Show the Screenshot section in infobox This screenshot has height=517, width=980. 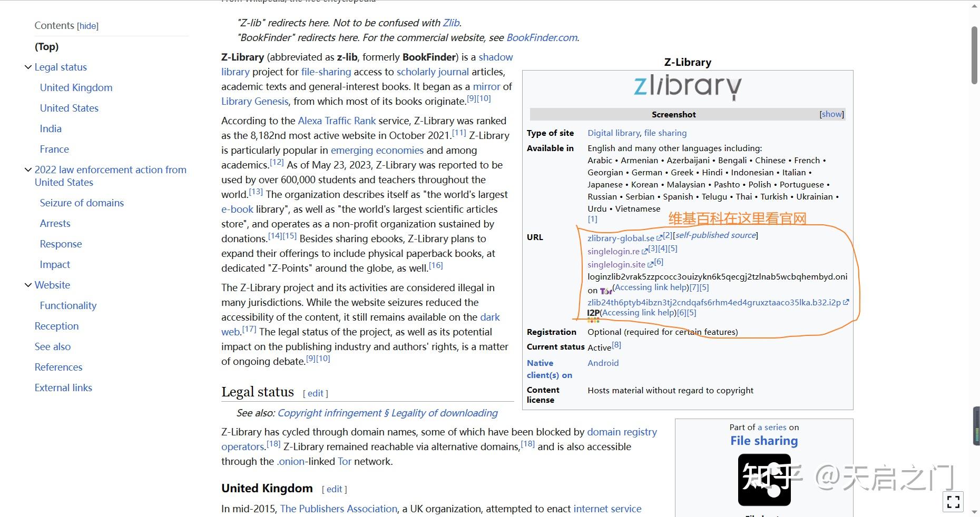(831, 114)
